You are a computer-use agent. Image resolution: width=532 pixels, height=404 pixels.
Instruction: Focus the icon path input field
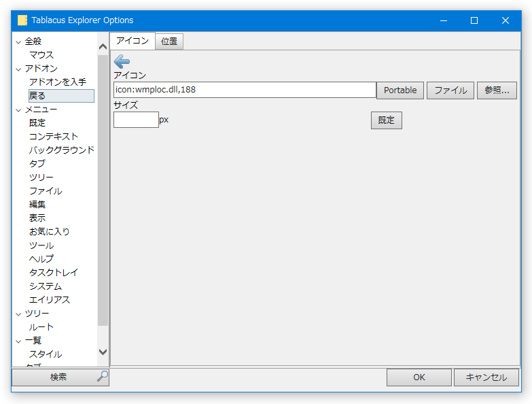tap(245, 90)
